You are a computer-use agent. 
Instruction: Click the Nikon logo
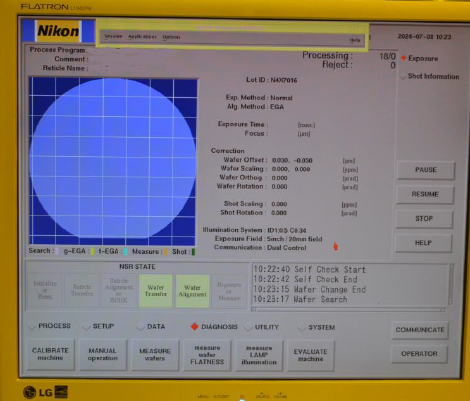58,31
